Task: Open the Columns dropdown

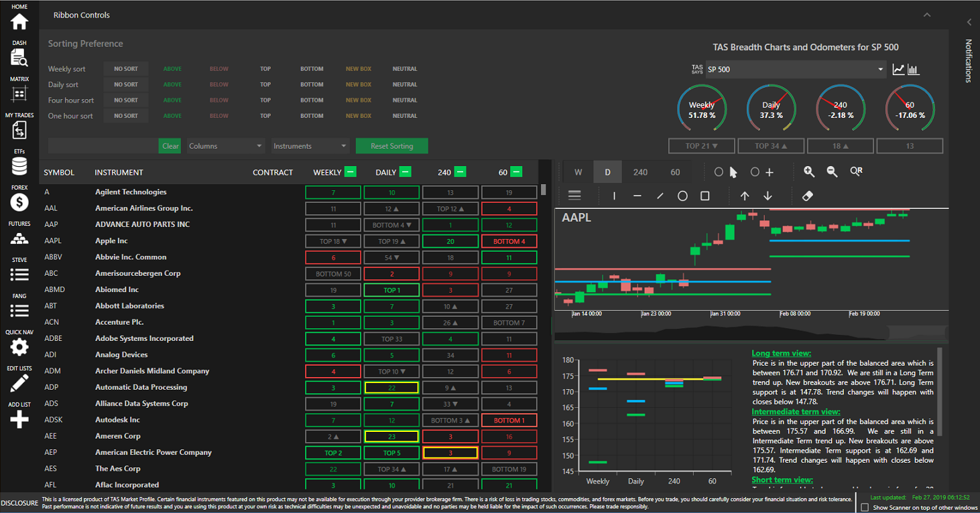Action: [226, 146]
